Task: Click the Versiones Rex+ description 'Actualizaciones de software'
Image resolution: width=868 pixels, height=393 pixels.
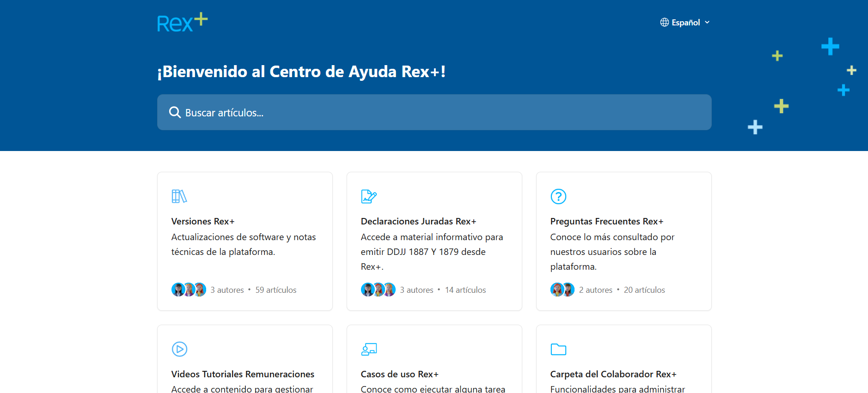Action: [244, 244]
